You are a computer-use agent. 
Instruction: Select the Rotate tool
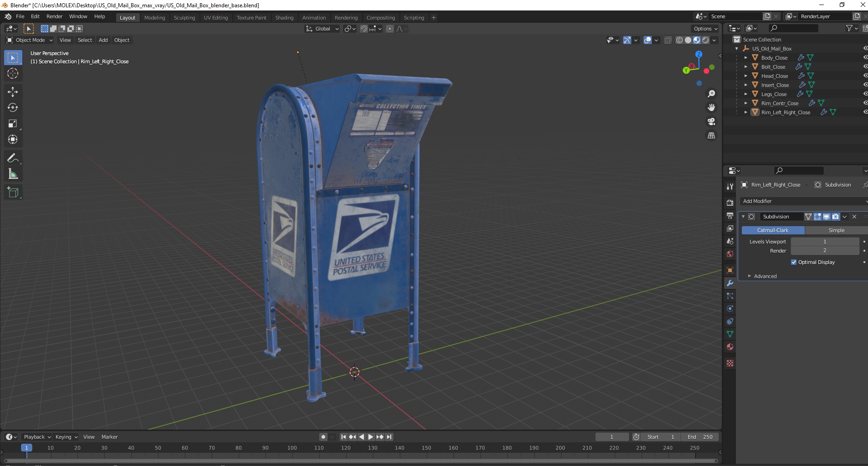[x=13, y=107]
